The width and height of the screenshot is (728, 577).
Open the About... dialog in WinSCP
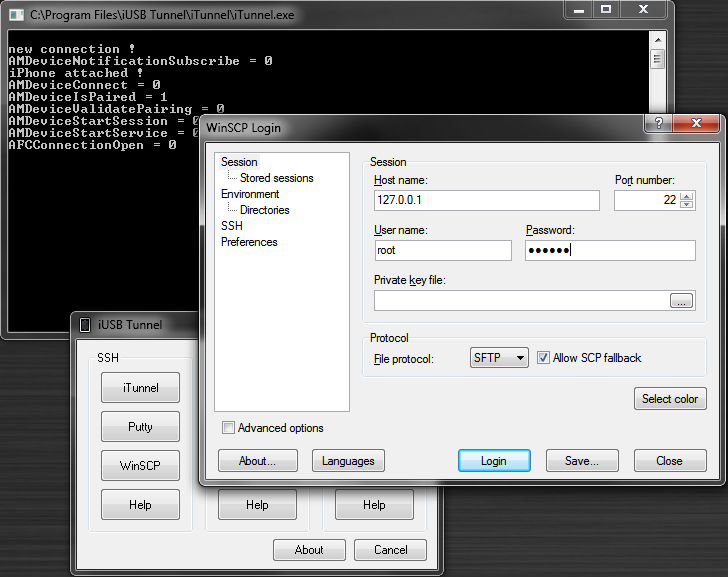tap(258, 460)
